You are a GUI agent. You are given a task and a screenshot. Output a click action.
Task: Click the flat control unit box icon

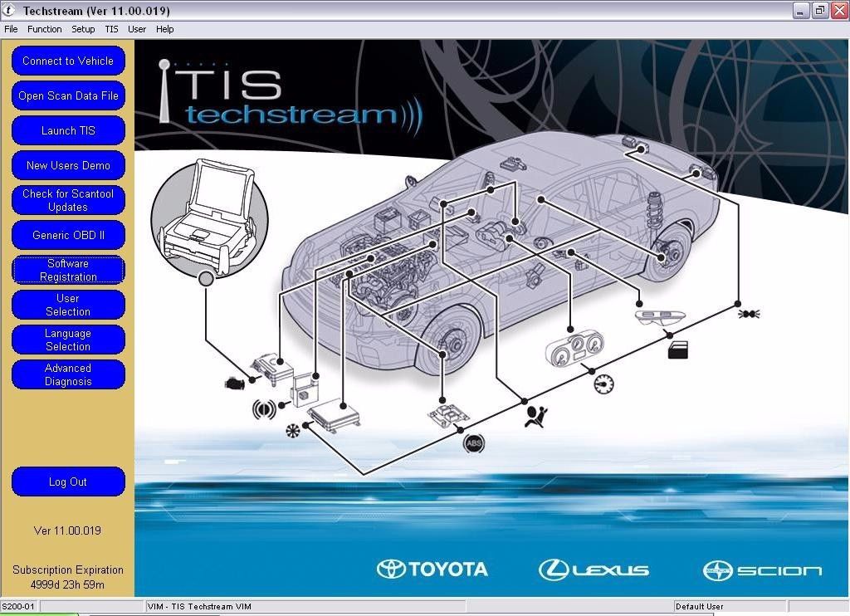click(x=334, y=416)
